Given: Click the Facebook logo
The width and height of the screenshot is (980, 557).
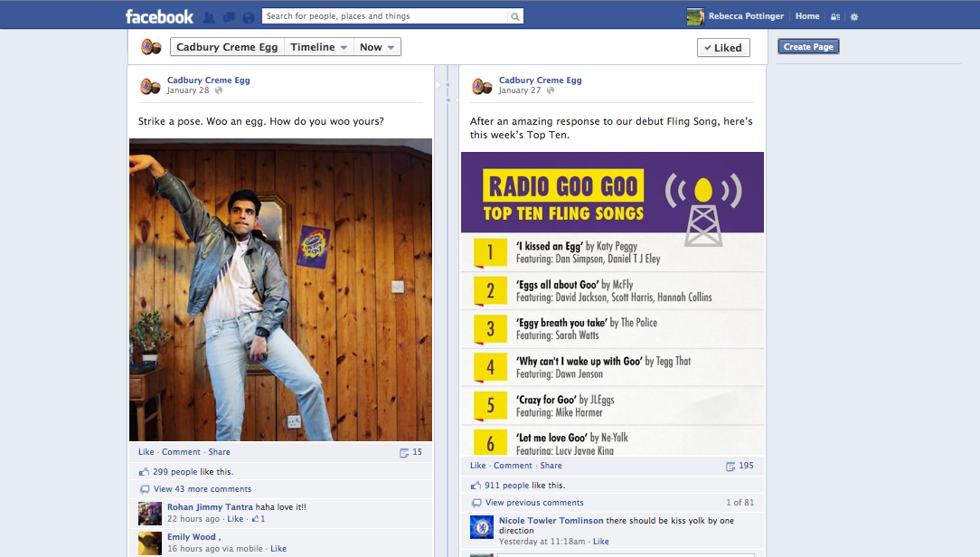Looking at the screenshot, I should [159, 17].
